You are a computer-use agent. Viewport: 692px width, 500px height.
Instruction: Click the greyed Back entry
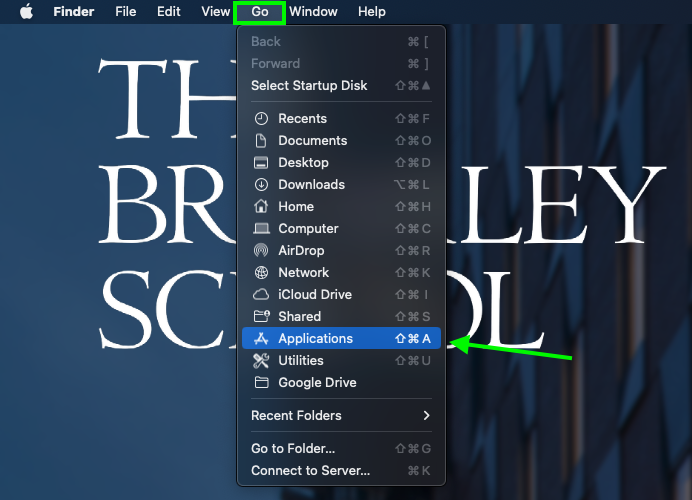341,41
